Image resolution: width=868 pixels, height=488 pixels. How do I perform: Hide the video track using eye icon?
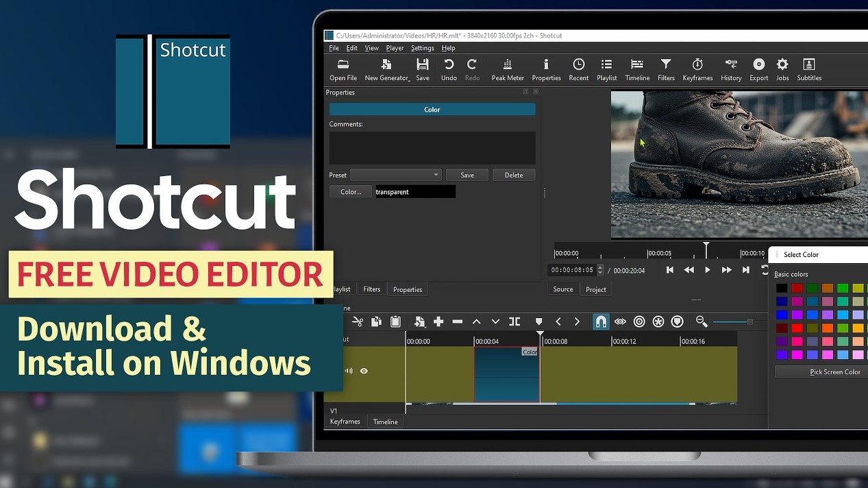point(364,371)
